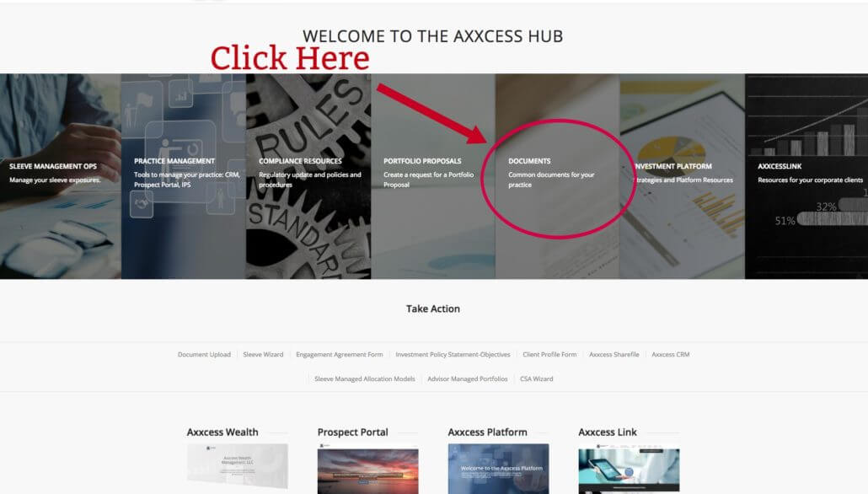
Task: Open the circled Documents tile
Action: tap(557, 176)
